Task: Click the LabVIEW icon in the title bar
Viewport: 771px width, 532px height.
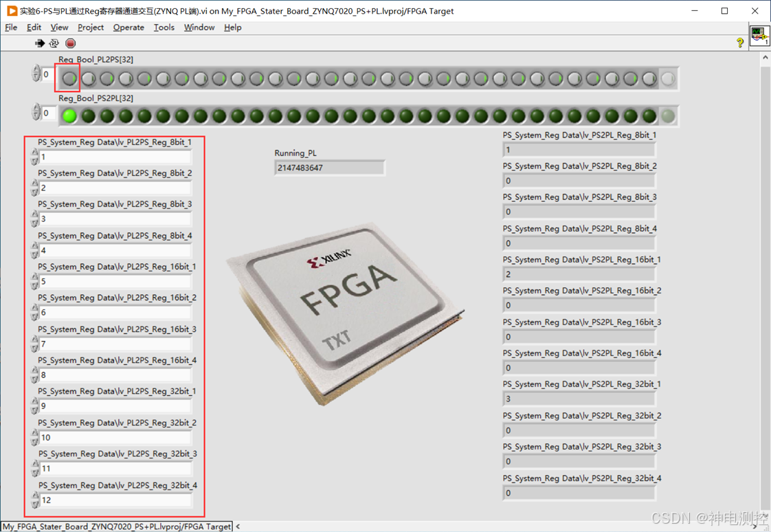Action: 12,10
